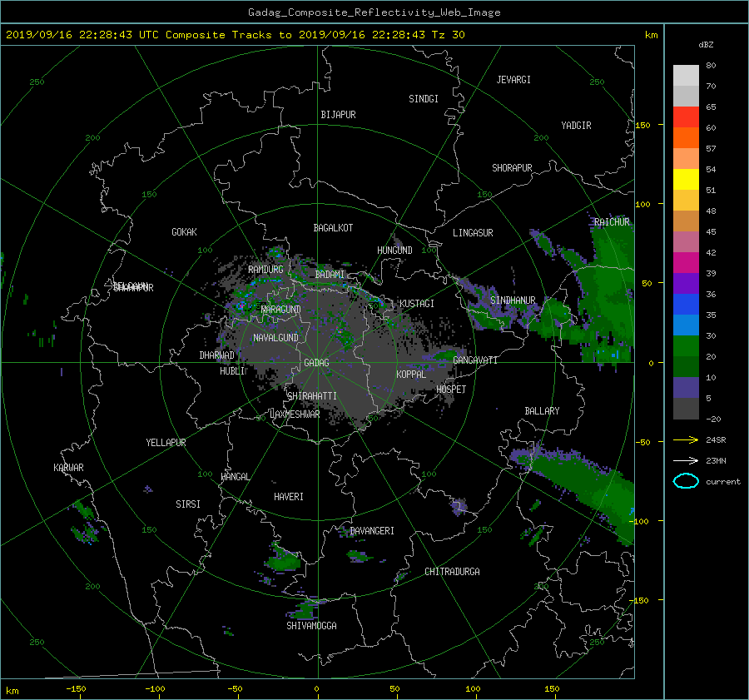The image size is (749, 700).
Task: Click the 150 y-axis tick label on right
Action: tap(642, 125)
